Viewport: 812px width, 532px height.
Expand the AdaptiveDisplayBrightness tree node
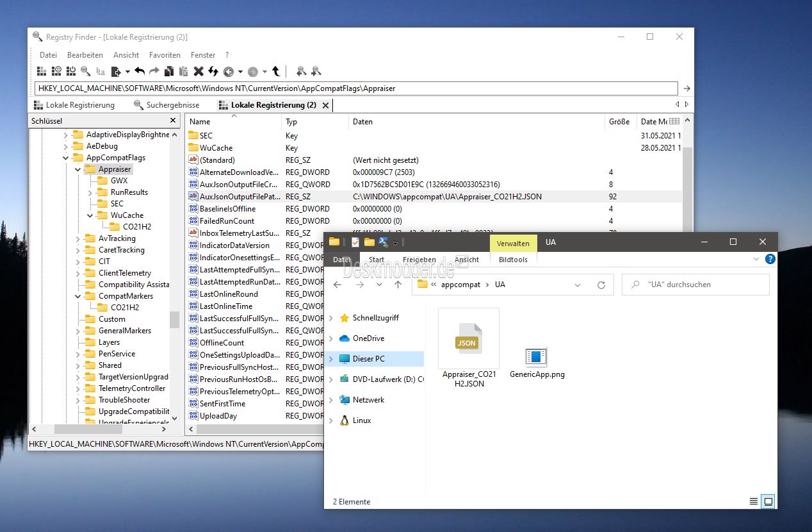[x=65, y=135]
